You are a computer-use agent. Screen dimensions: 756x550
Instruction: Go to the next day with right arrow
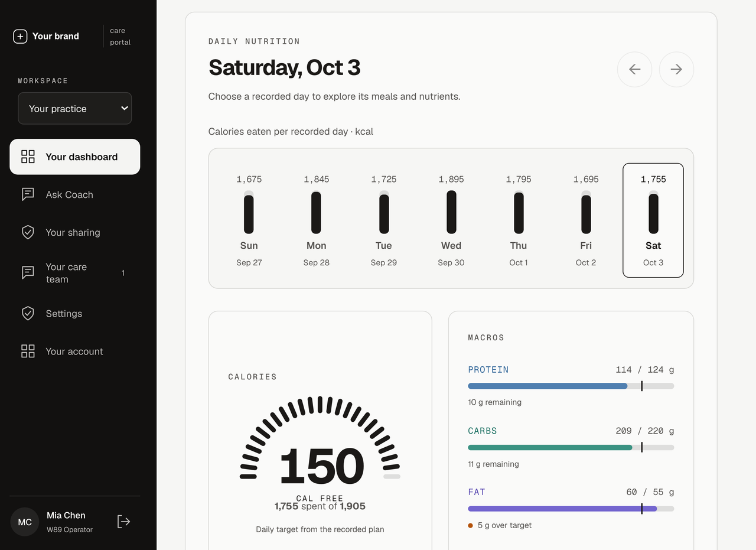[676, 70]
